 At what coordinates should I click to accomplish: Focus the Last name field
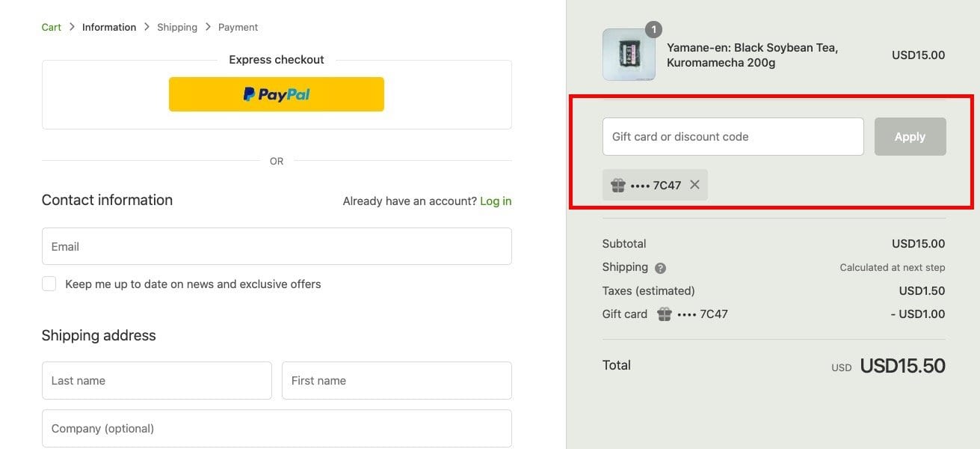click(156, 380)
